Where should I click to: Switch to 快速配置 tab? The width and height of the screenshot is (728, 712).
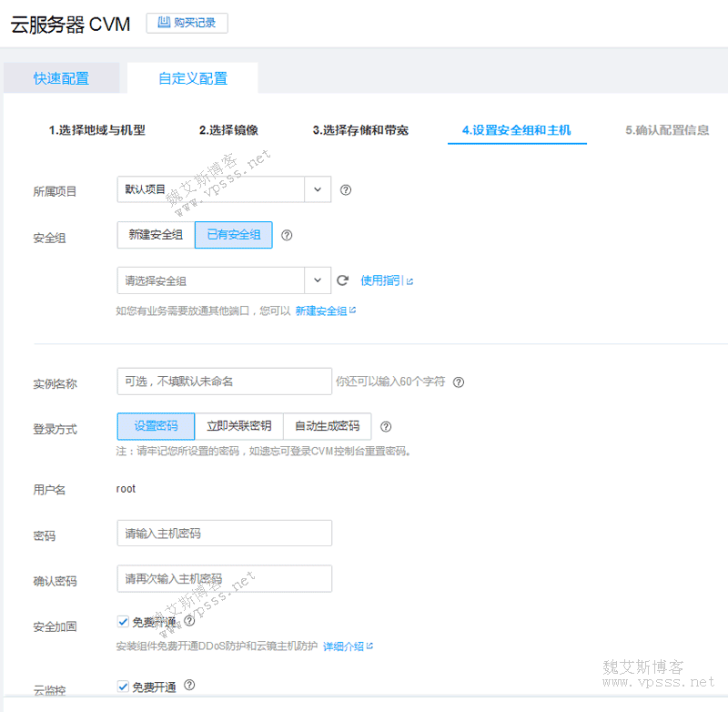pyautogui.click(x=61, y=78)
